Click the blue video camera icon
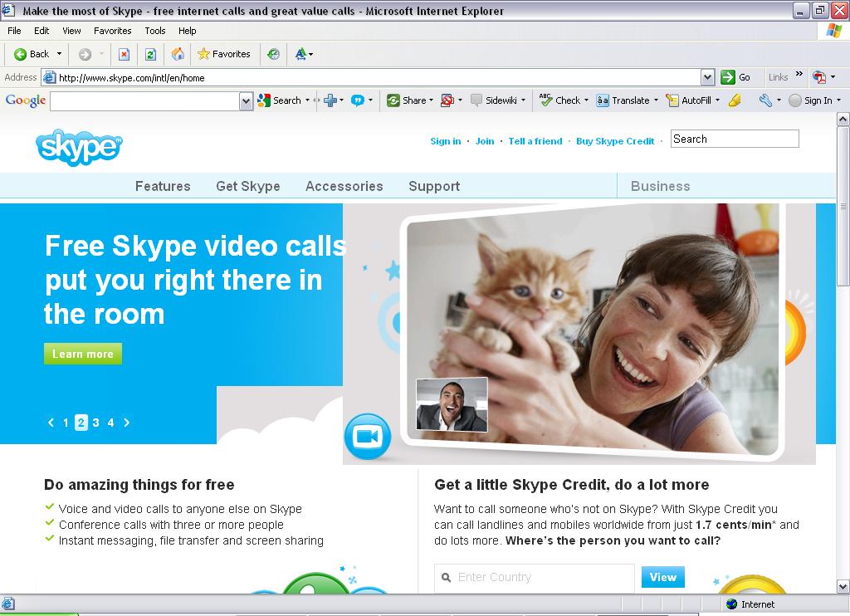Image resolution: width=850 pixels, height=616 pixels. pyautogui.click(x=368, y=437)
